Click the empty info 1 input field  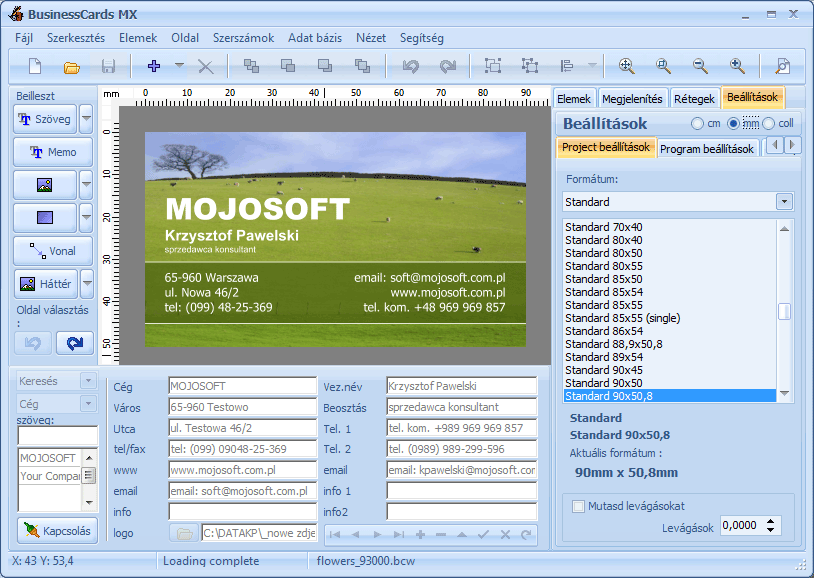click(x=462, y=491)
